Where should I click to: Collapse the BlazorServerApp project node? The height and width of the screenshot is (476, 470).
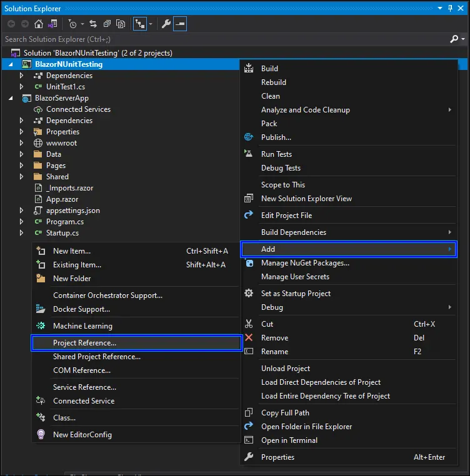[11, 98]
